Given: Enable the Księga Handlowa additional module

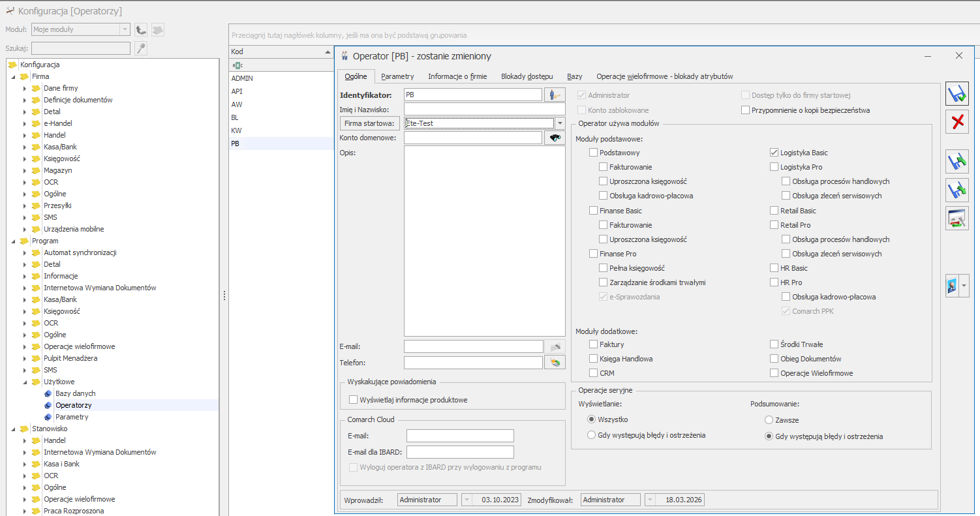Looking at the screenshot, I should [593, 359].
